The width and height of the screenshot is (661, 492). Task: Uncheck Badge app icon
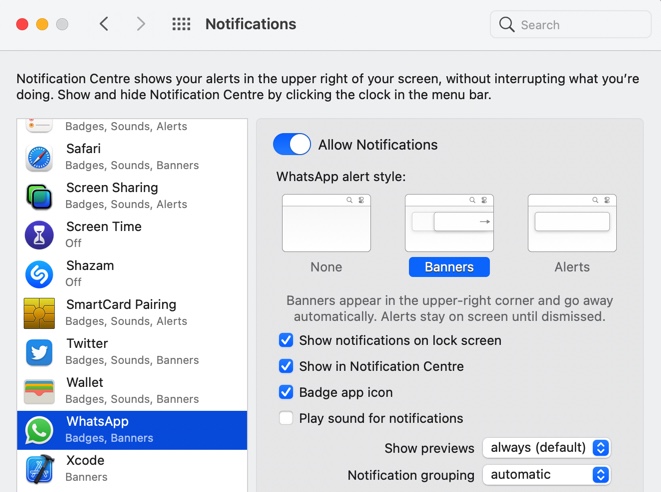[x=286, y=392]
